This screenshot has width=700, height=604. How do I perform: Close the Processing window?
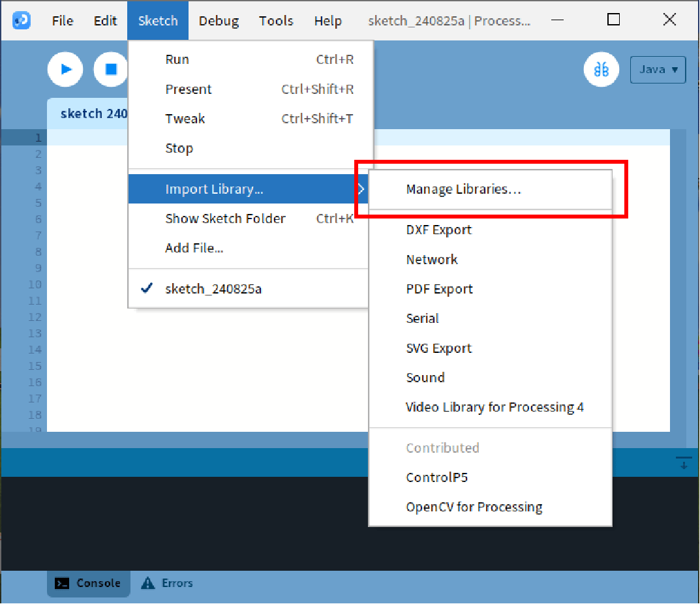pos(669,20)
